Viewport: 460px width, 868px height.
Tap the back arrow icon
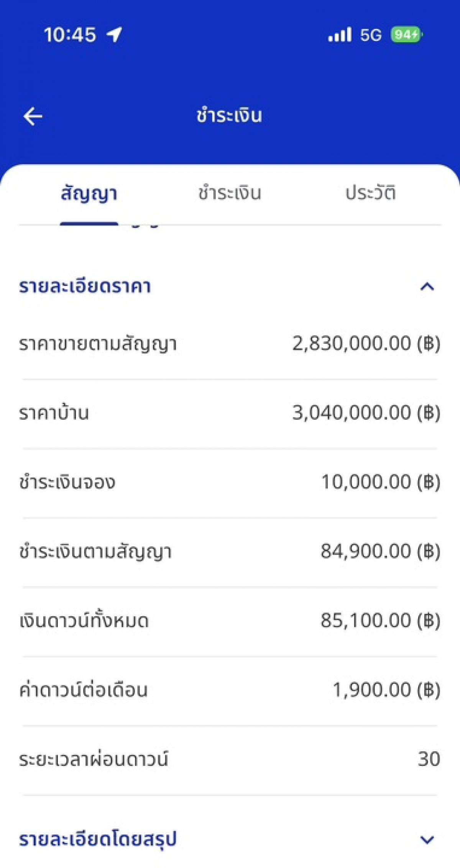[x=33, y=116]
